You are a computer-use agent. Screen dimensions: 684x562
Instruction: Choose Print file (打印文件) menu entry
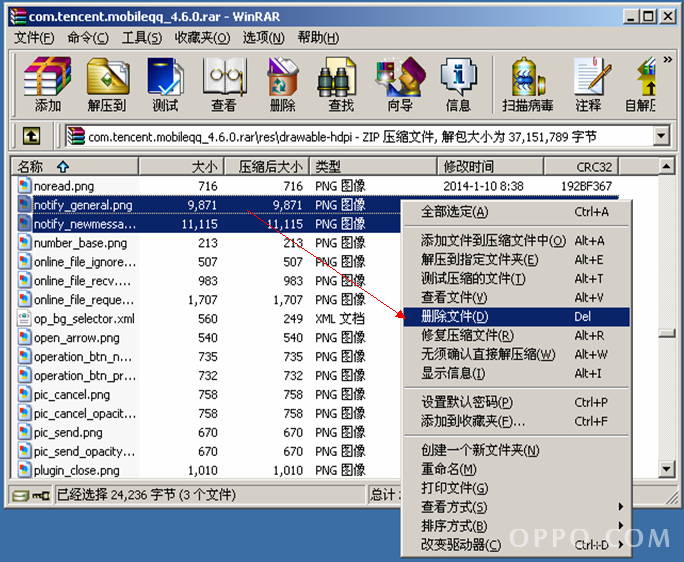click(516, 488)
